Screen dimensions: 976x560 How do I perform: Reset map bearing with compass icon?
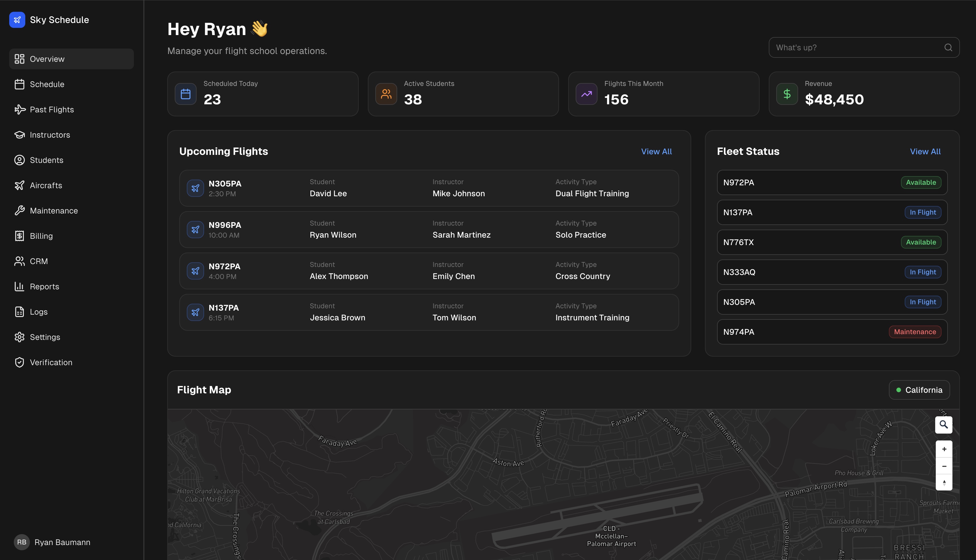click(944, 483)
